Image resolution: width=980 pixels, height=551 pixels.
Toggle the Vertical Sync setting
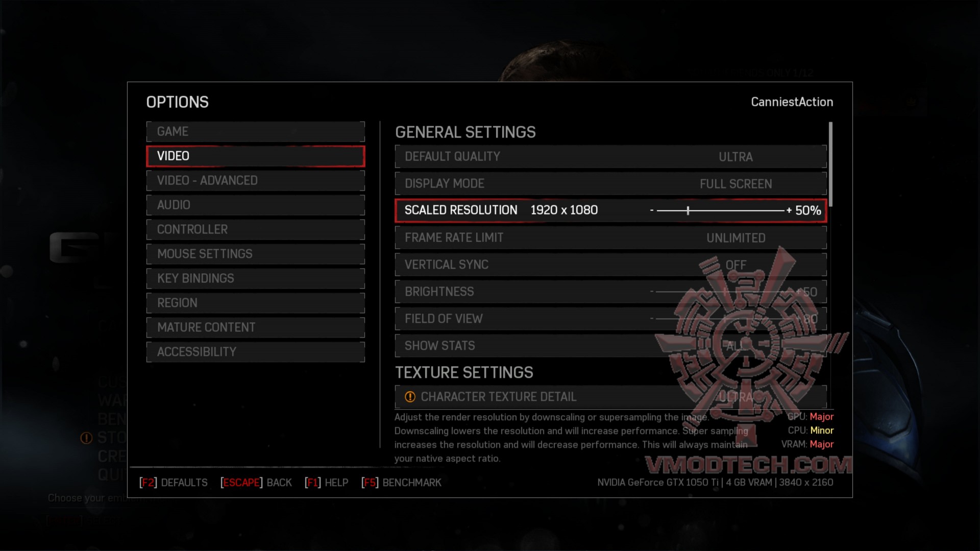click(x=610, y=265)
